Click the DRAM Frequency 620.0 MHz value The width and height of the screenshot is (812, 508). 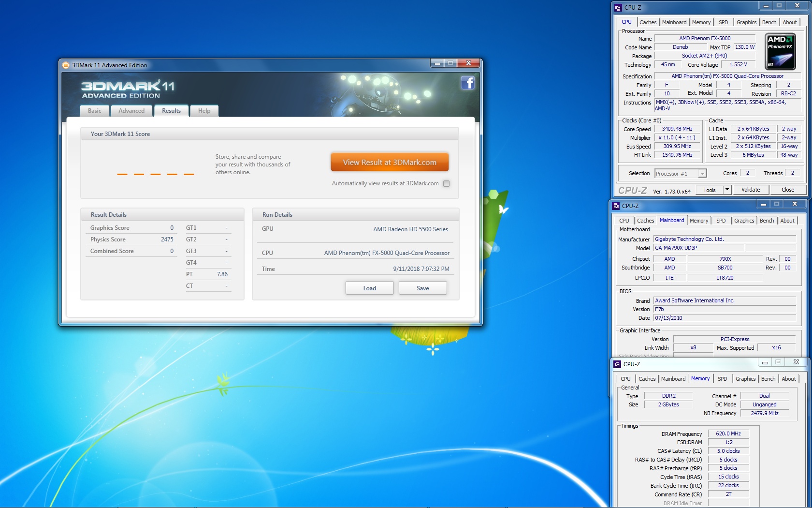[x=728, y=433]
